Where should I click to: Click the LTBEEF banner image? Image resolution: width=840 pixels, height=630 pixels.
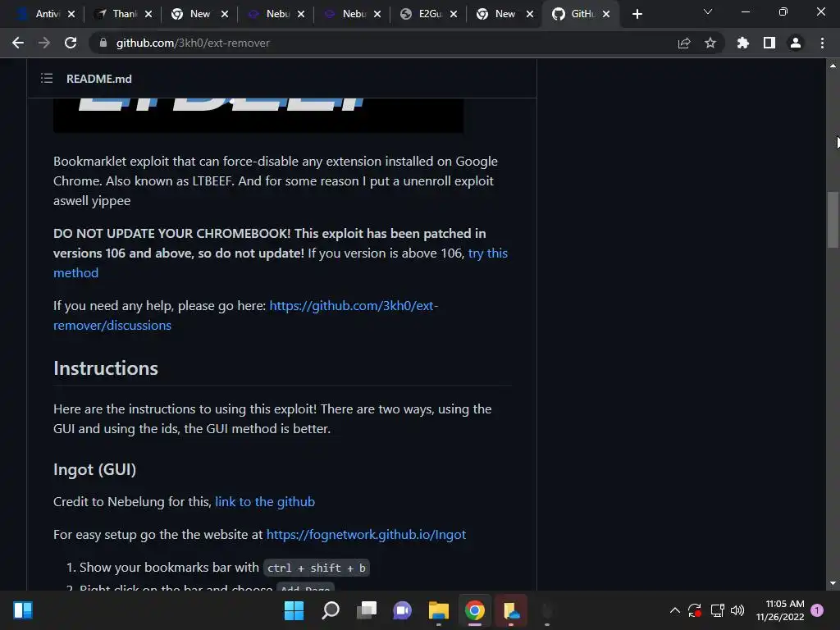258,115
